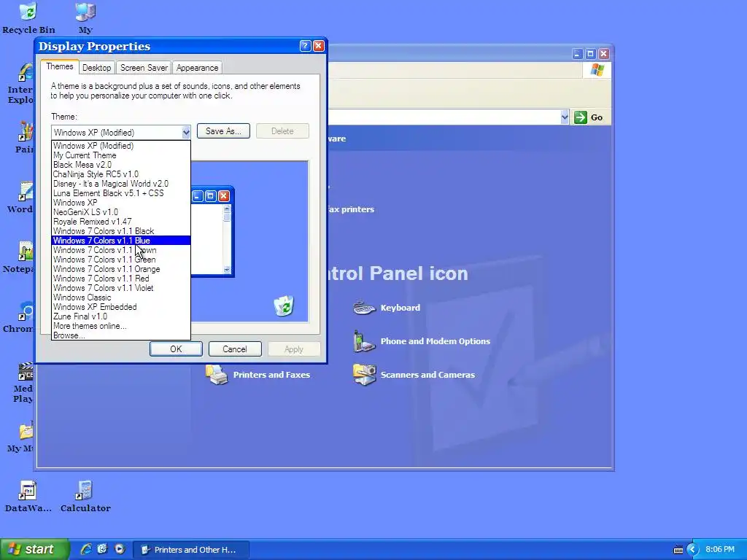Open the My Music desktop folder
747x560 pixels.
pos(21,437)
